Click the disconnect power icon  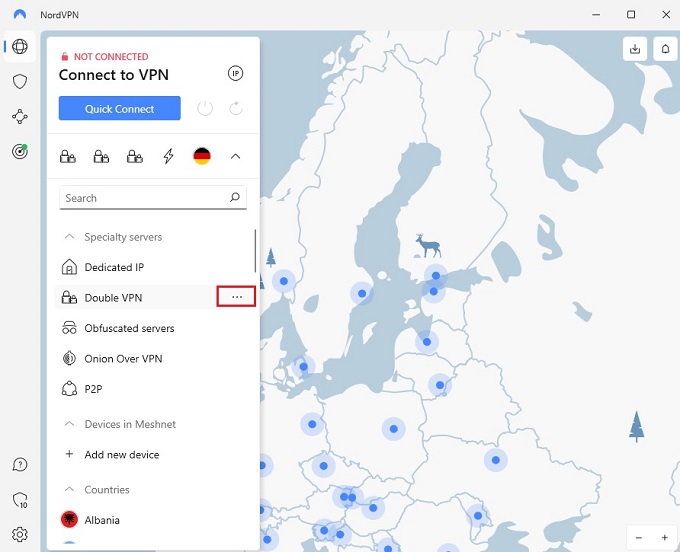pos(205,108)
